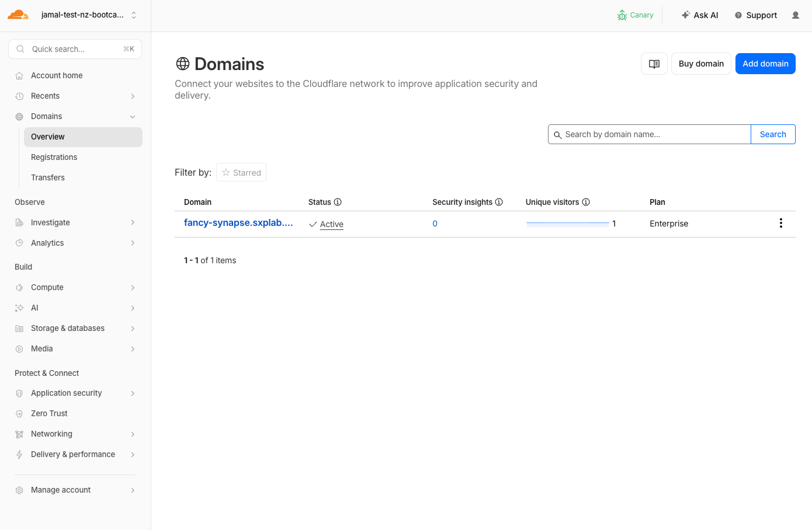The height and width of the screenshot is (530, 812).
Task: Click the Media play icon
Action: tap(19, 349)
